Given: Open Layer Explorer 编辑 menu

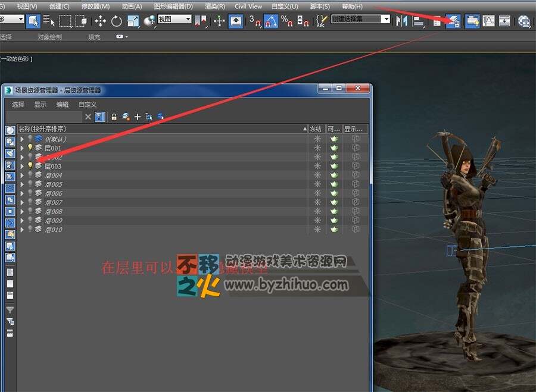Looking at the screenshot, I should pos(63,105).
